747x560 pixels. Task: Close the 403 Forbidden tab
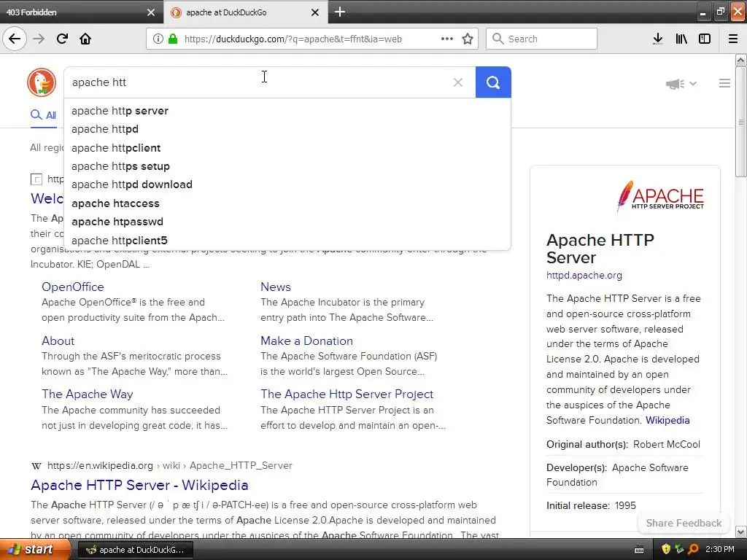pos(150,12)
